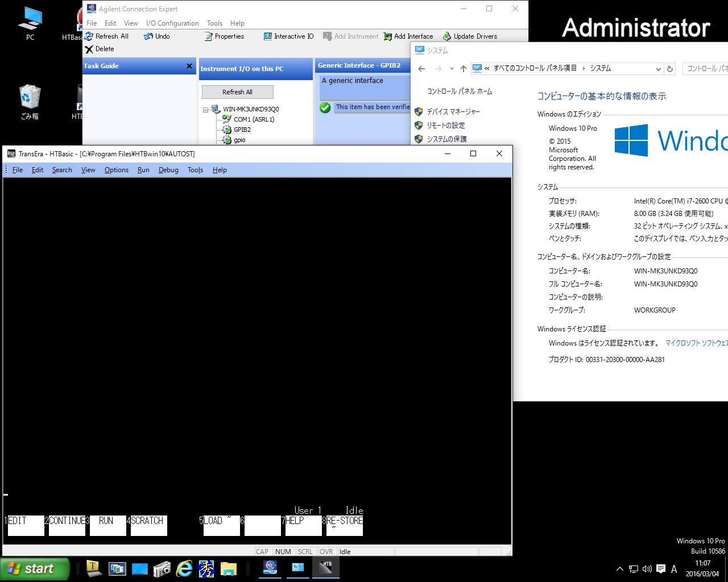
Task: Collapse the WIN-MK3UNKD93Q0 tree node
Action: click(206, 110)
